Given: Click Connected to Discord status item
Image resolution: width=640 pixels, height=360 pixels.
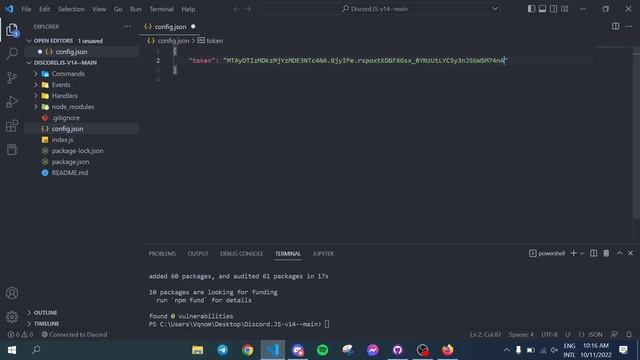Looking at the screenshot, I should click(74, 334).
